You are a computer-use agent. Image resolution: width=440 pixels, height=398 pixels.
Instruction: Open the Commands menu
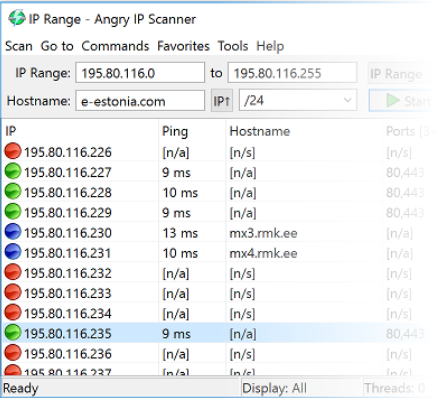pos(115,46)
